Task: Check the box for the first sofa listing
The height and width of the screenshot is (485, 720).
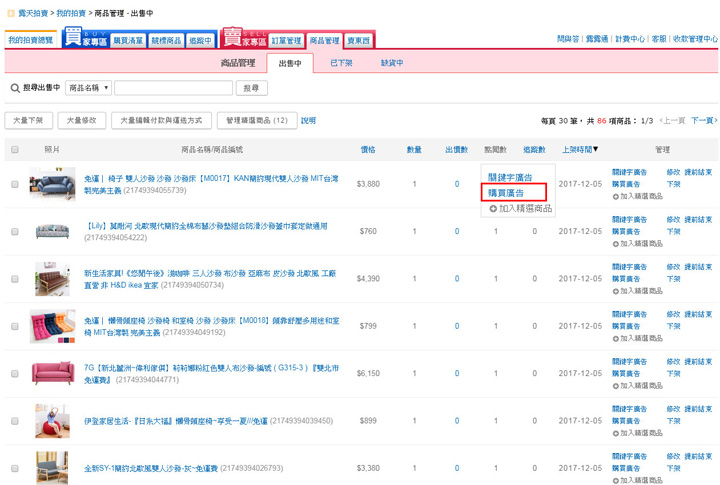Action: pos(15,184)
